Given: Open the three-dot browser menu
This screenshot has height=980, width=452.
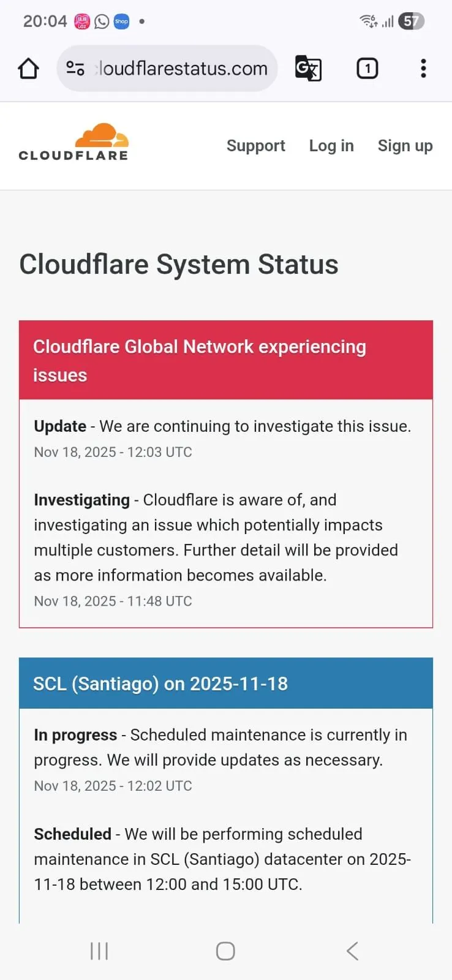Looking at the screenshot, I should point(423,68).
